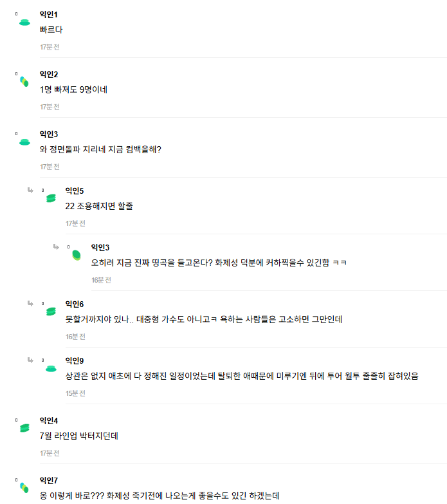Tick the small checkbox next to 익인4
Viewport: 447px width, 504px height.
(x=16, y=420)
